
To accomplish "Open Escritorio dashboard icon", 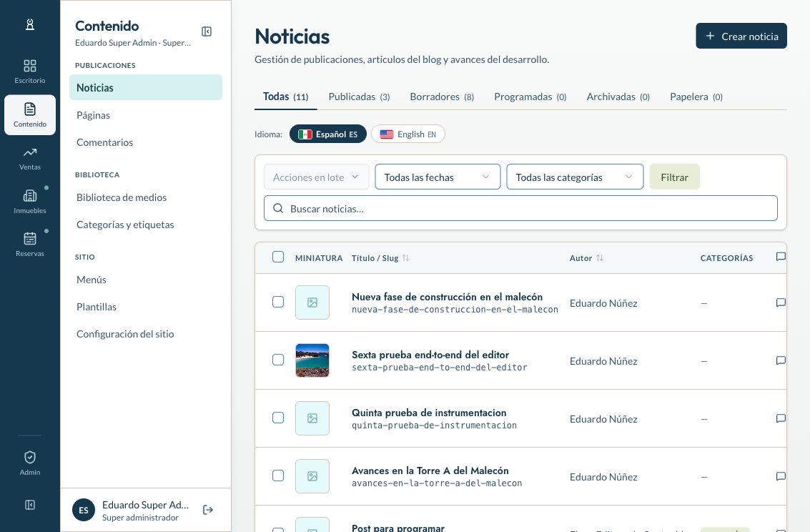I will [x=30, y=66].
